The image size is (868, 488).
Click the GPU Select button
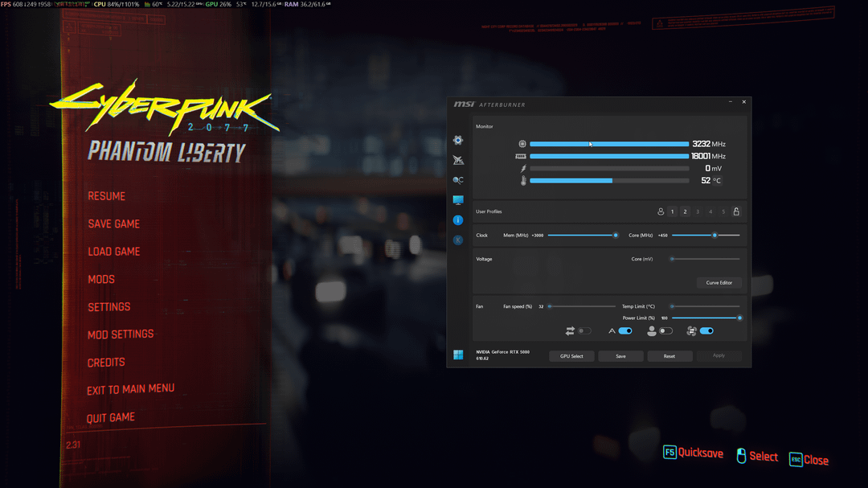571,356
